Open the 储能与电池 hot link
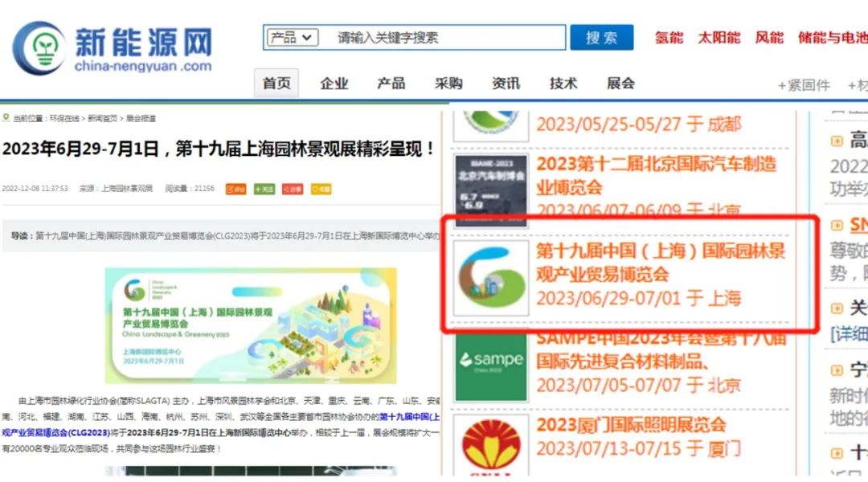 click(833, 38)
